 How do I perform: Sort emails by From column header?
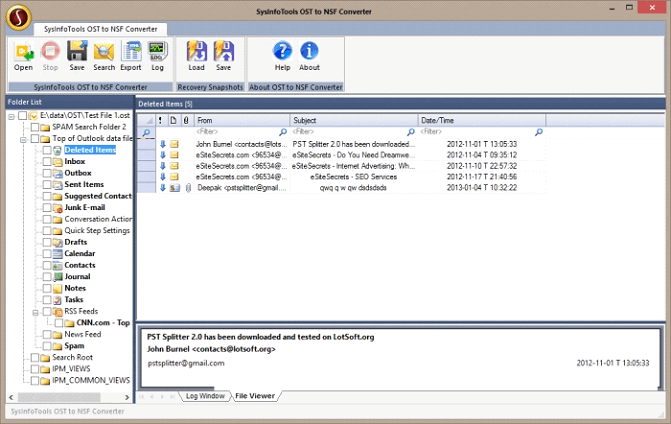click(242, 121)
